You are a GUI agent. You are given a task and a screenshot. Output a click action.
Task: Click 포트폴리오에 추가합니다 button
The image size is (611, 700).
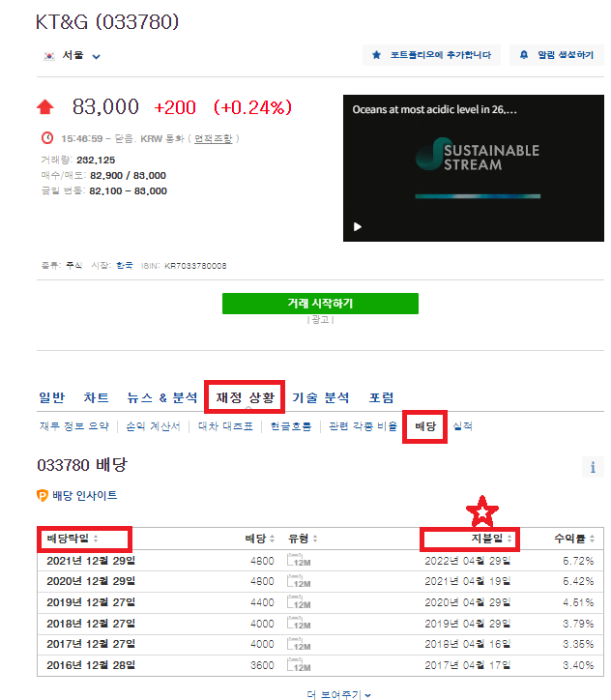click(431, 55)
